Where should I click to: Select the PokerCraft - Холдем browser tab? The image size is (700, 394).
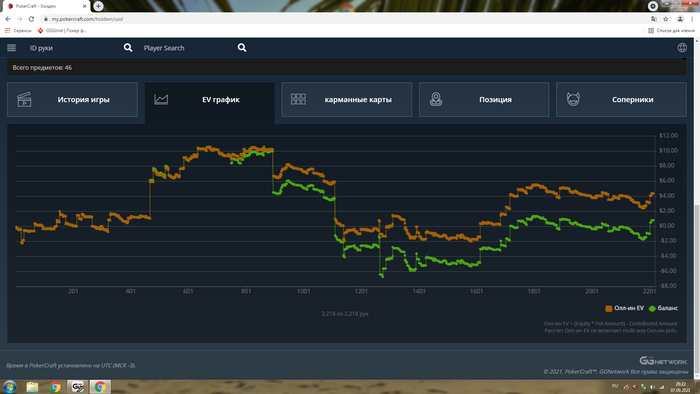click(46, 6)
